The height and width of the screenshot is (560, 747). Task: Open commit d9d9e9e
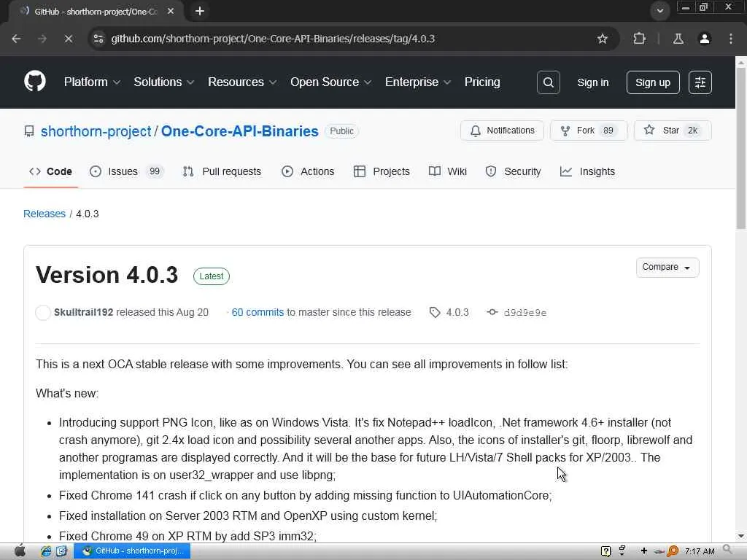[525, 313]
